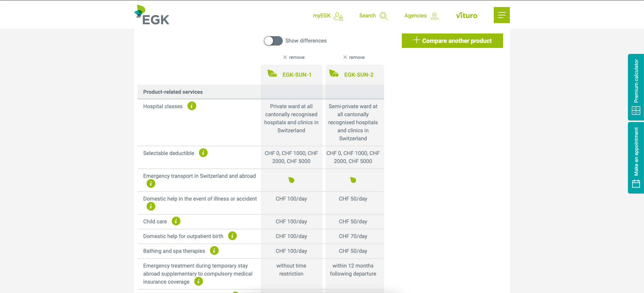Remove EGK-SUN-2 from comparison
This screenshot has width=644, height=293.
pyautogui.click(x=354, y=57)
